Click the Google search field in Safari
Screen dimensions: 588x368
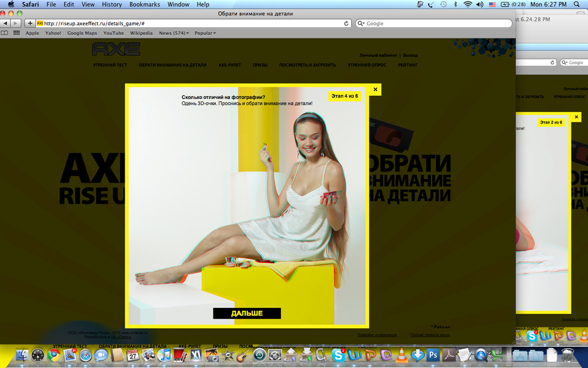point(434,24)
